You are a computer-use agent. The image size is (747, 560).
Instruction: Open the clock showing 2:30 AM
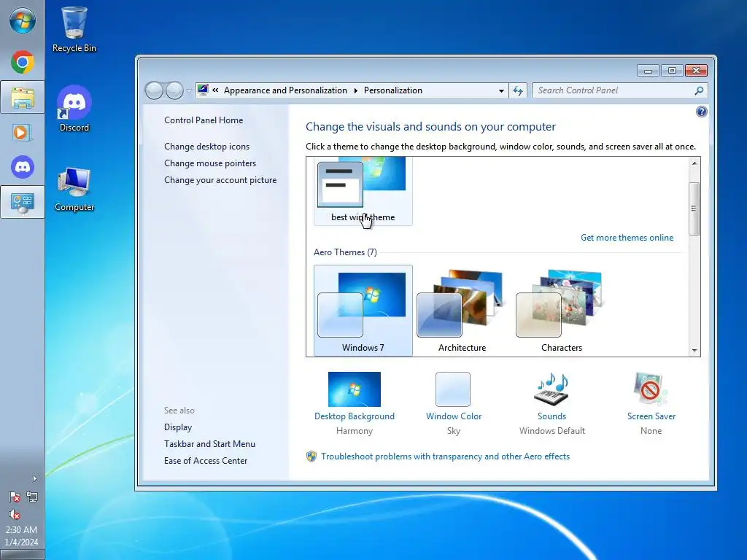tap(21, 536)
